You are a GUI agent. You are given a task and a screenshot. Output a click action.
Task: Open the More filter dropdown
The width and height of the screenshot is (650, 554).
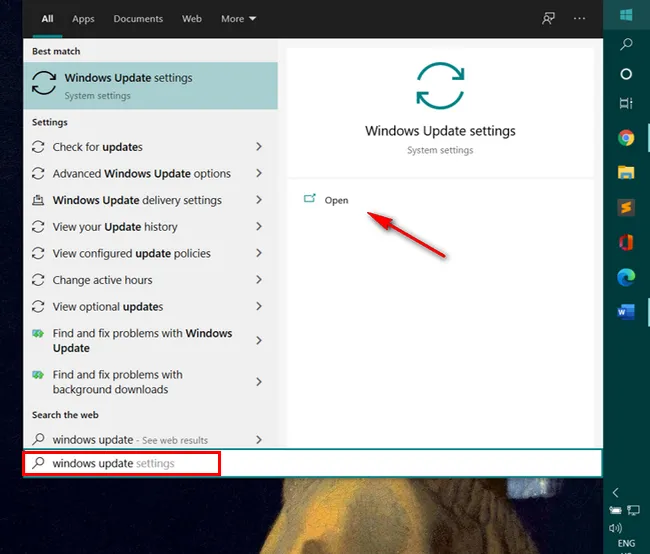[238, 19]
